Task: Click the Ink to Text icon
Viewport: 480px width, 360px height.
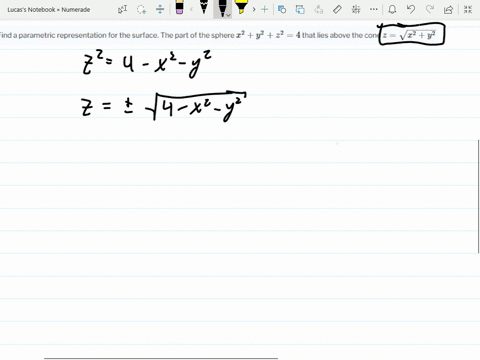Action: 318,9
